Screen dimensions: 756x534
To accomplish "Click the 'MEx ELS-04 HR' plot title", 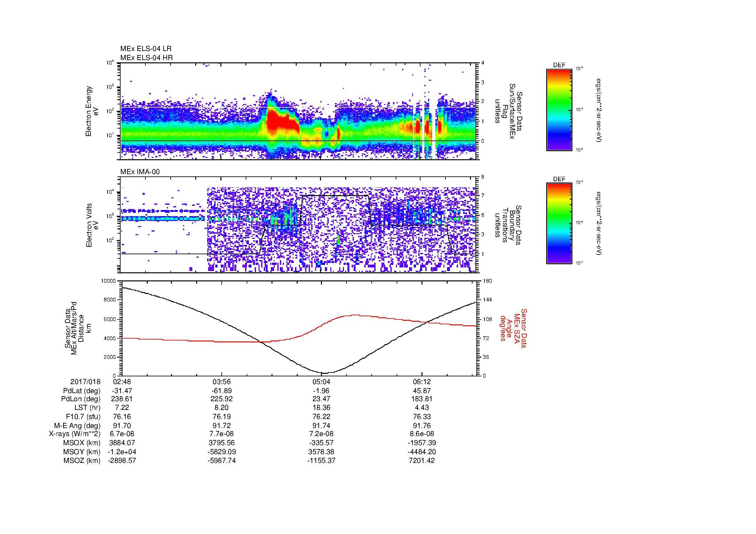I will tap(146, 58).
